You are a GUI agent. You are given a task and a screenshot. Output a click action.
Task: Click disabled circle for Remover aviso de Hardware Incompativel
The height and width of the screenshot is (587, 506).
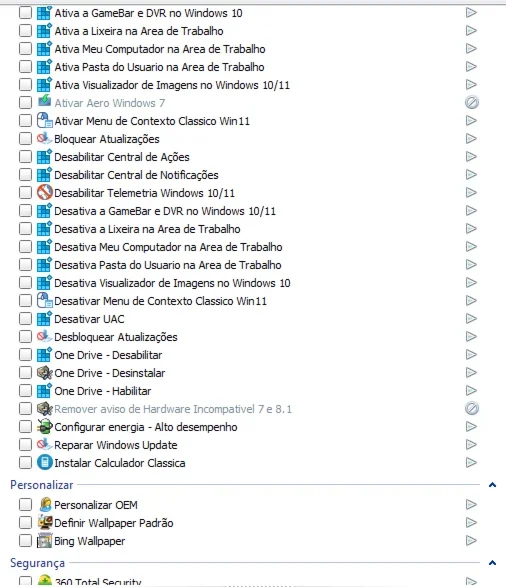[x=472, y=408]
